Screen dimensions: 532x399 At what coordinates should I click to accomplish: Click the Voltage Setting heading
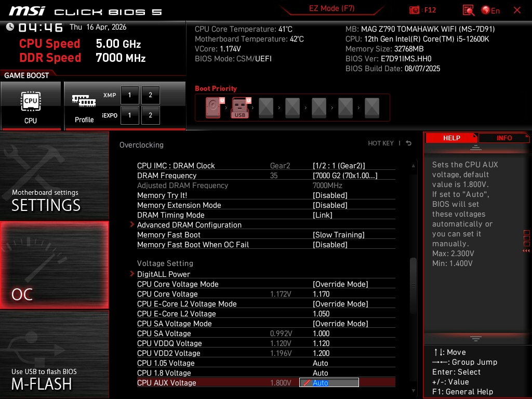[165, 263]
